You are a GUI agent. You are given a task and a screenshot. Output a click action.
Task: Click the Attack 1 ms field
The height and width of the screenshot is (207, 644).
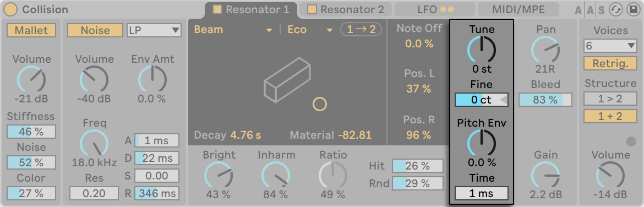tap(157, 140)
